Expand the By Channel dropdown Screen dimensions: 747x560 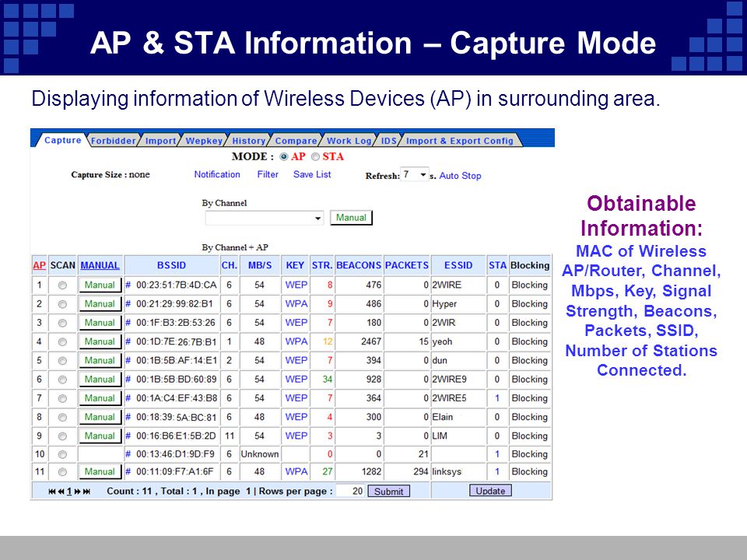265,218
